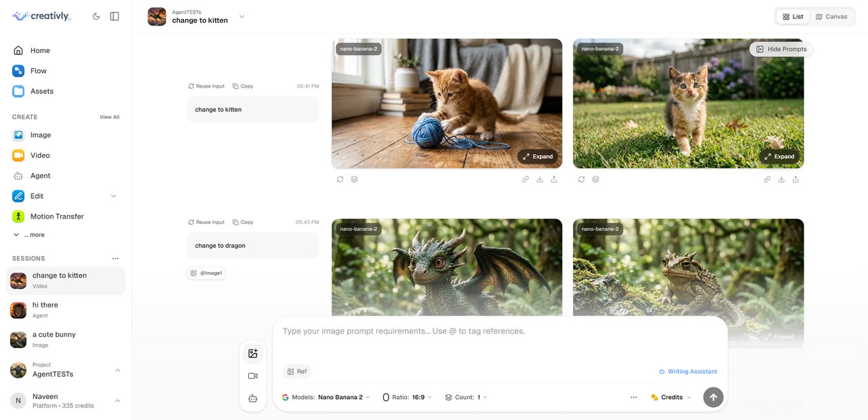Open Writing Assistant link
The width and height of the screenshot is (868, 420).
688,371
